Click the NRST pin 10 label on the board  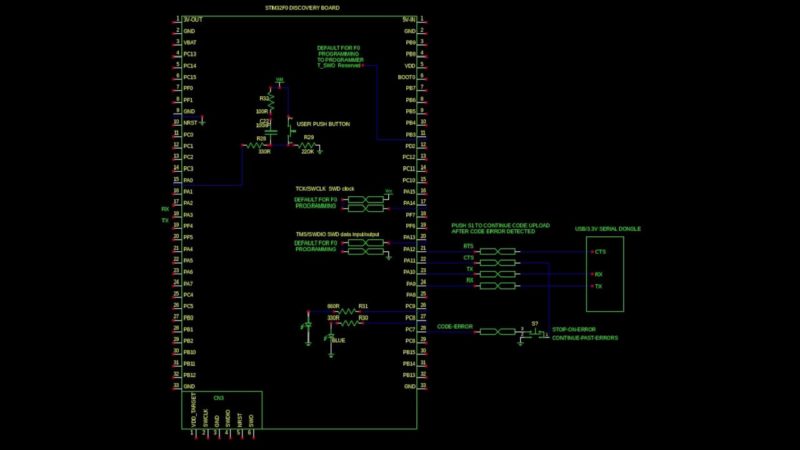tap(190, 123)
